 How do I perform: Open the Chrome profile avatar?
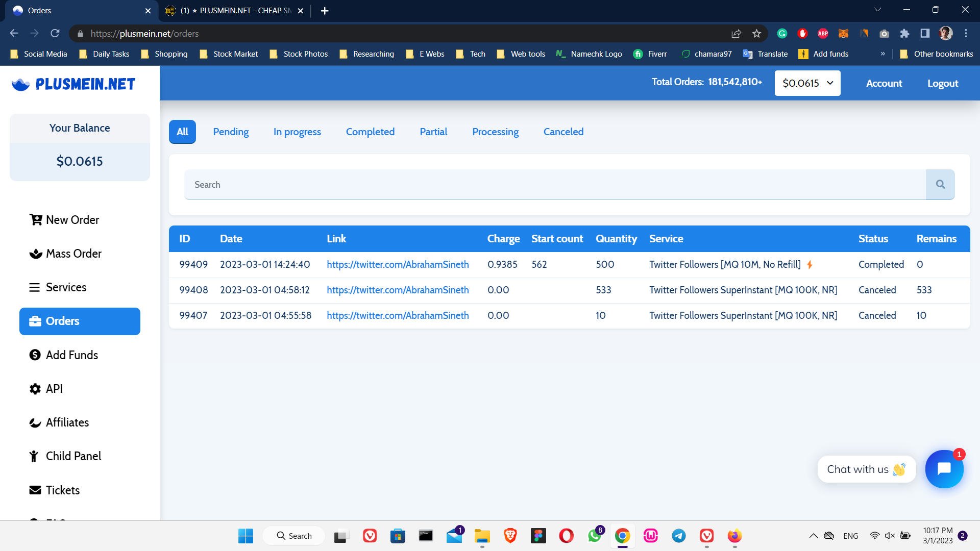(x=946, y=34)
